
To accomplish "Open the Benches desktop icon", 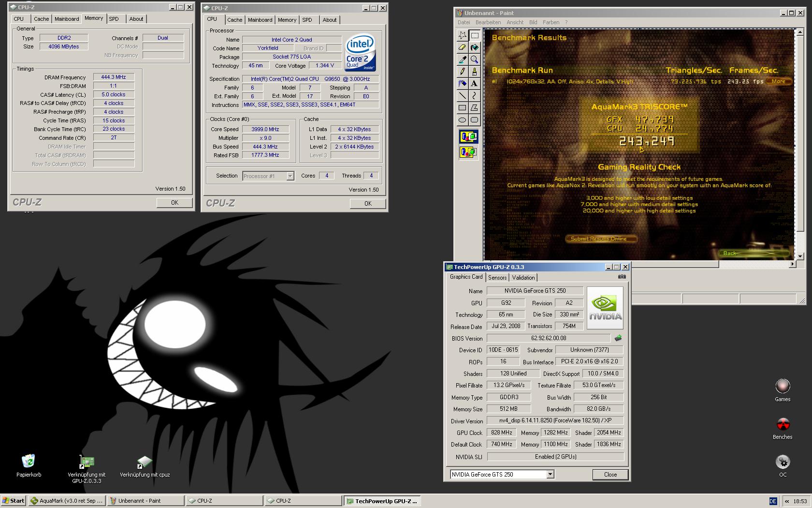I will pyautogui.click(x=783, y=428).
